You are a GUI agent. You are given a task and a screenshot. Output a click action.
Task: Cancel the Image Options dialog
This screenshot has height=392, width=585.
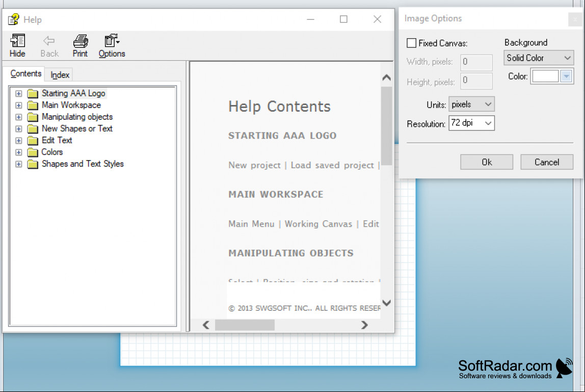click(547, 162)
